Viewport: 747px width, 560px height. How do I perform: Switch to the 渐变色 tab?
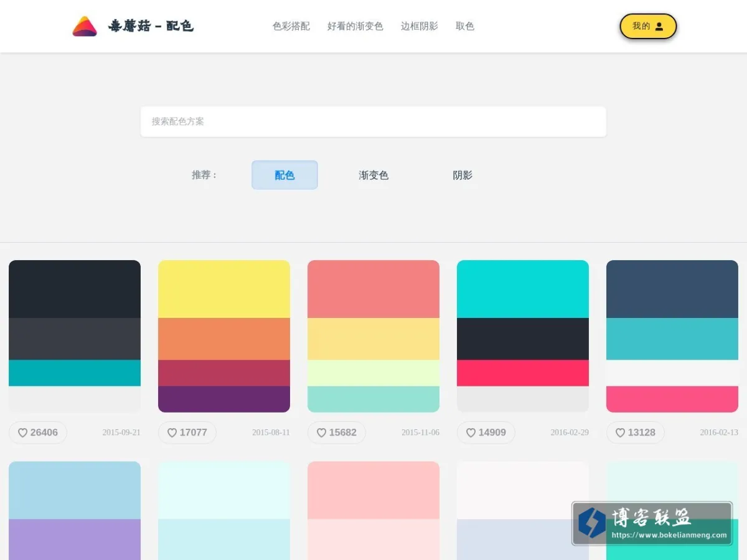[x=374, y=175]
